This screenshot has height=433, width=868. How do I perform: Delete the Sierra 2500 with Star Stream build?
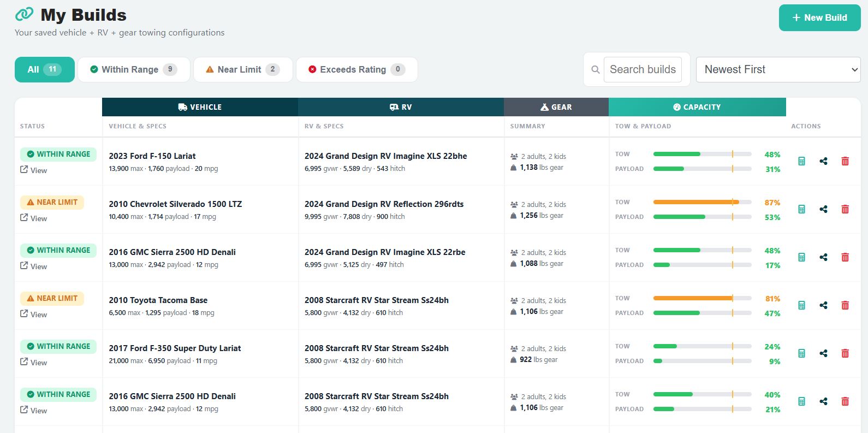845,401
